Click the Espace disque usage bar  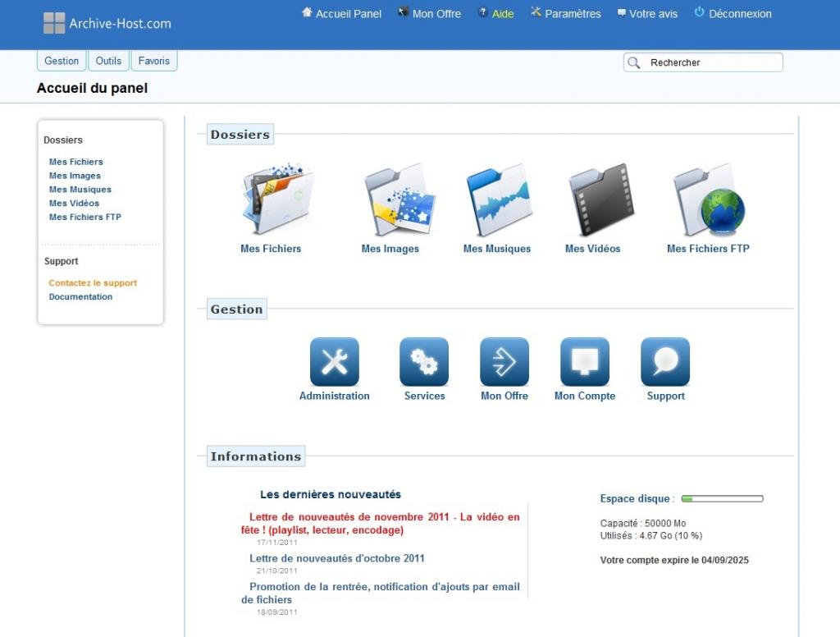[722, 498]
